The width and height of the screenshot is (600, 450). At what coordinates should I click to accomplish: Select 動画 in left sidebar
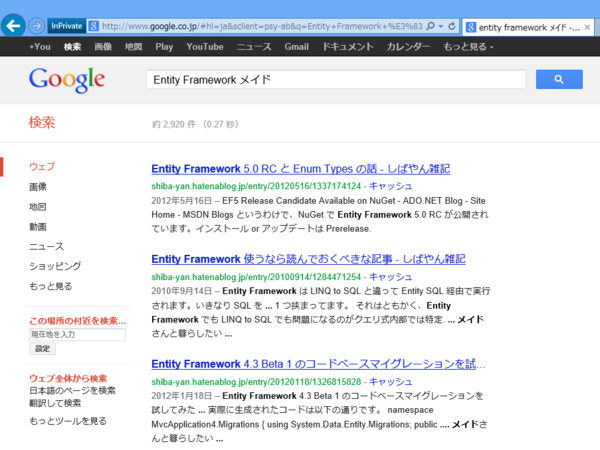[38, 227]
